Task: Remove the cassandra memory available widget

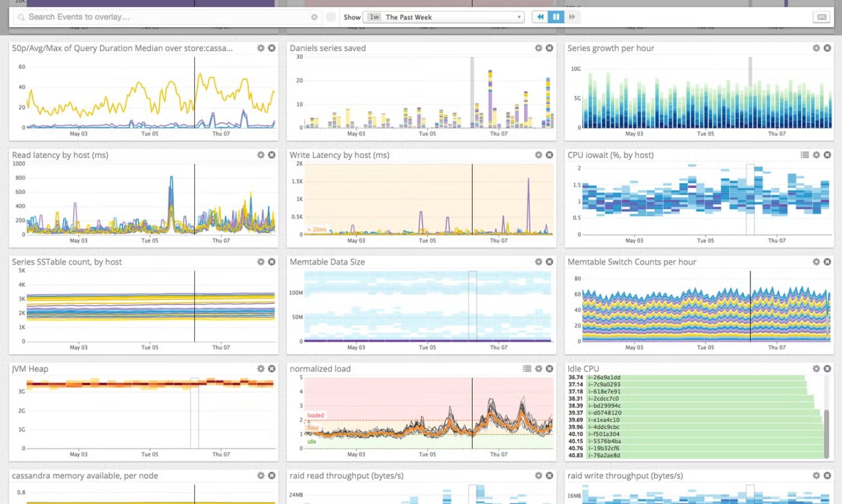Action: [x=272, y=476]
